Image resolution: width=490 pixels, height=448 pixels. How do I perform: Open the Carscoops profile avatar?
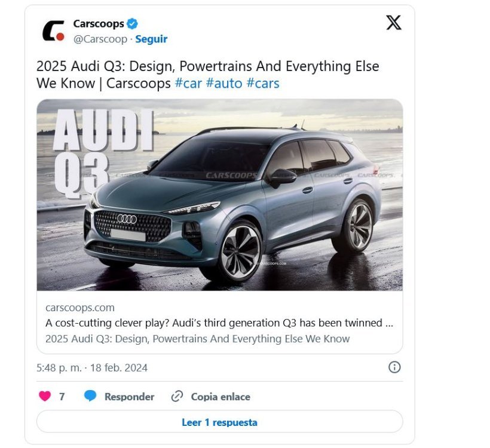pyautogui.click(x=53, y=31)
